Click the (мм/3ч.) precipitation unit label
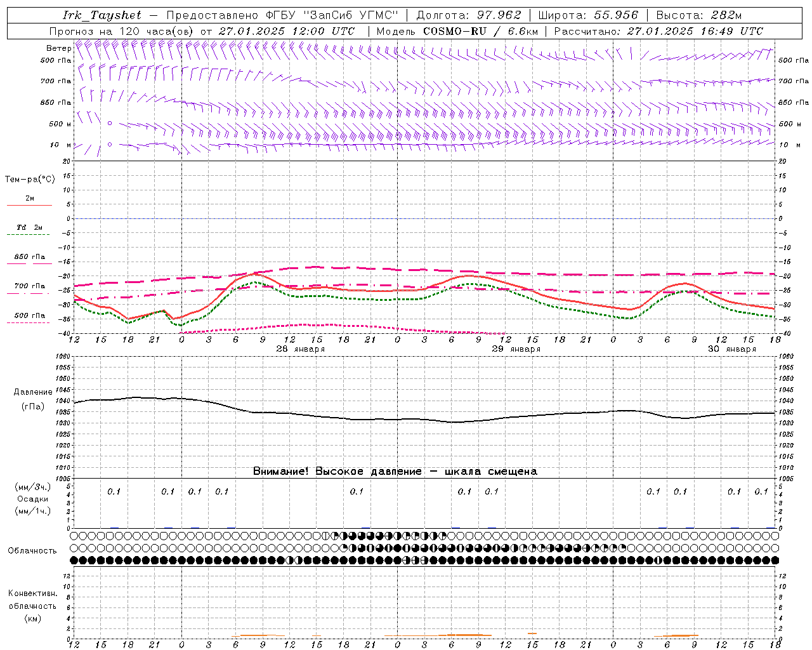 33,487
